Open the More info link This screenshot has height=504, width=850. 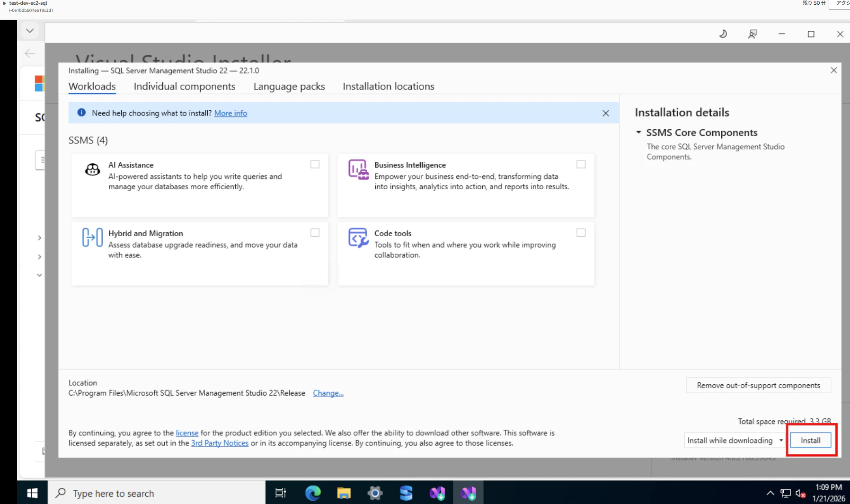tap(230, 113)
